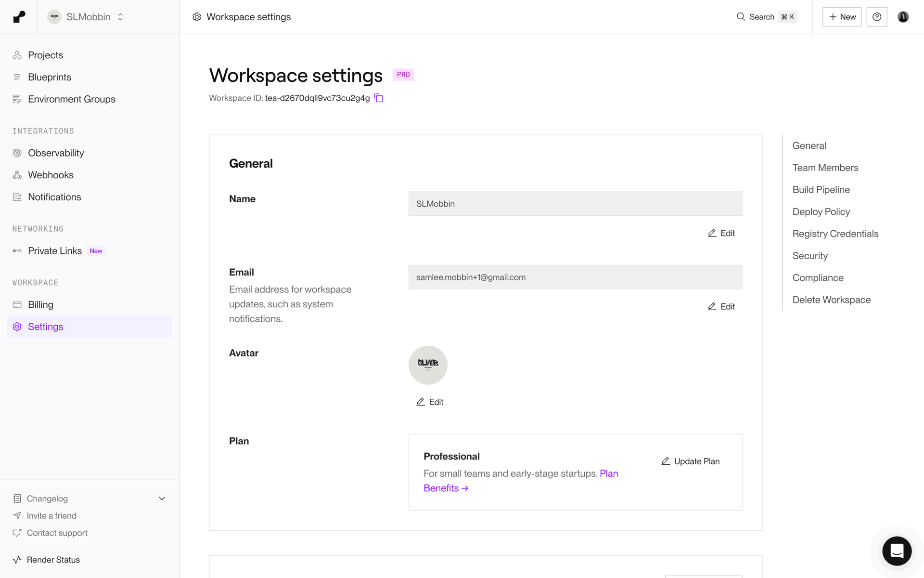
Task: Click Update Plan
Action: click(691, 461)
